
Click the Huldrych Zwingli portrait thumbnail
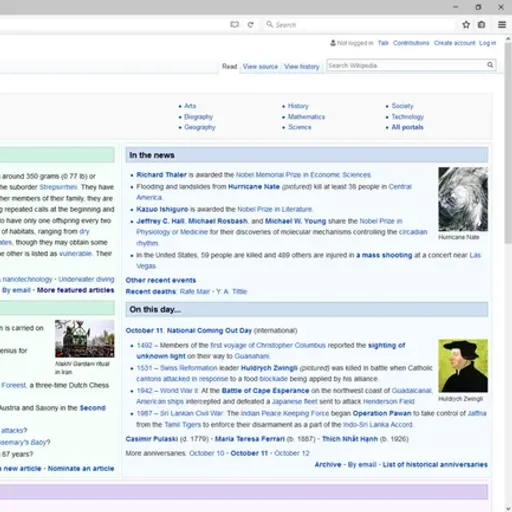click(x=463, y=366)
